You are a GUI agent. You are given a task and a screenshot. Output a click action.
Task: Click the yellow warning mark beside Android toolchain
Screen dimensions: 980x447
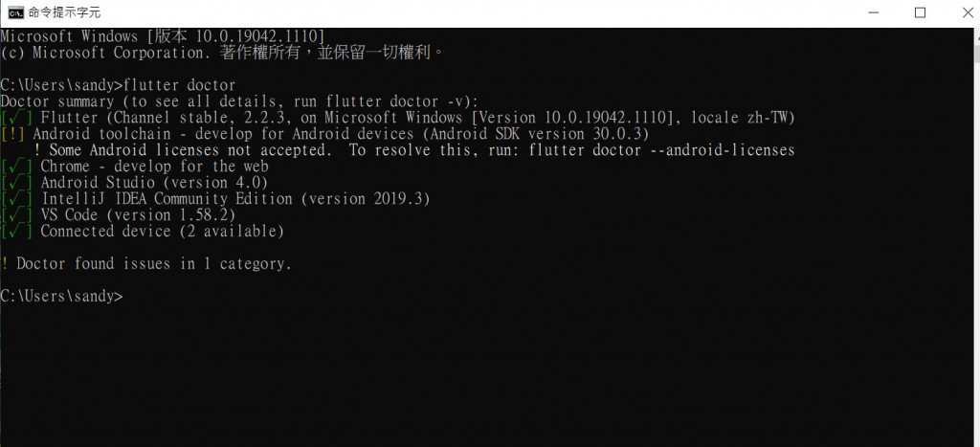[11, 134]
